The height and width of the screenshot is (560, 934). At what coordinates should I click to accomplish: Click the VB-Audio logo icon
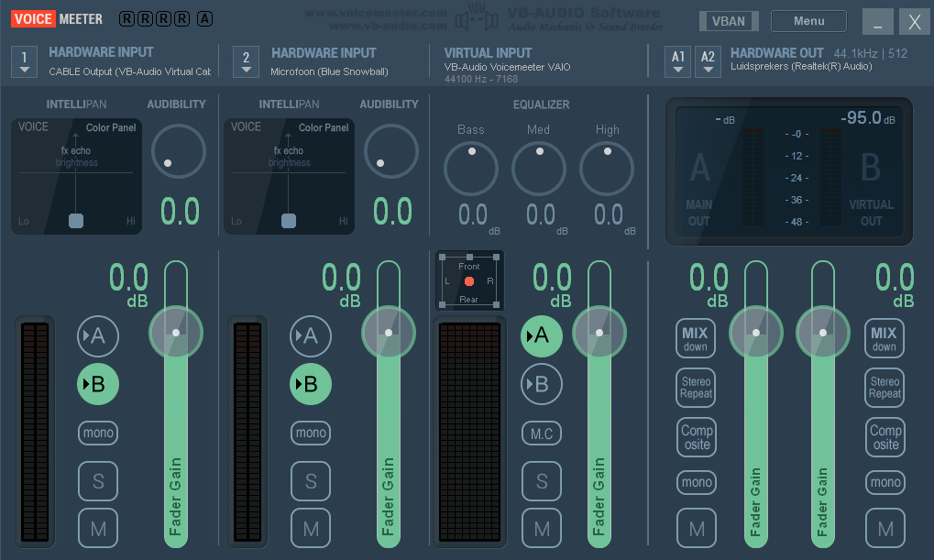pyautogui.click(x=477, y=17)
